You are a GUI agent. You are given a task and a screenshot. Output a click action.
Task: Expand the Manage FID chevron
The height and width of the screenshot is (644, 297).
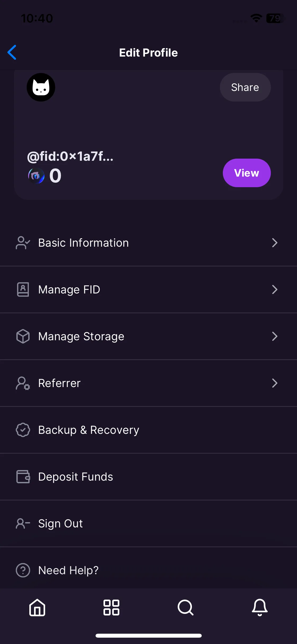(x=275, y=289)
